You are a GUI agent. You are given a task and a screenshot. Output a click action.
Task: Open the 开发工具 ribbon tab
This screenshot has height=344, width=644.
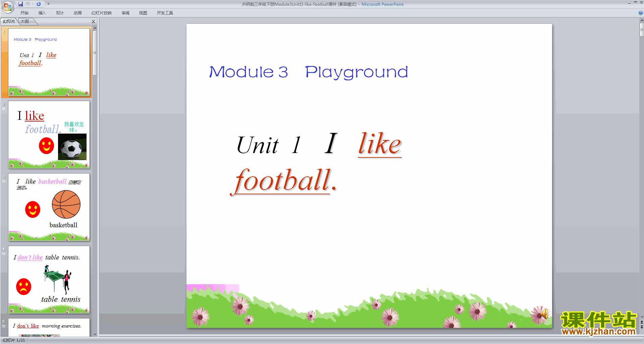pyautogui.click(x=165, y=13)
